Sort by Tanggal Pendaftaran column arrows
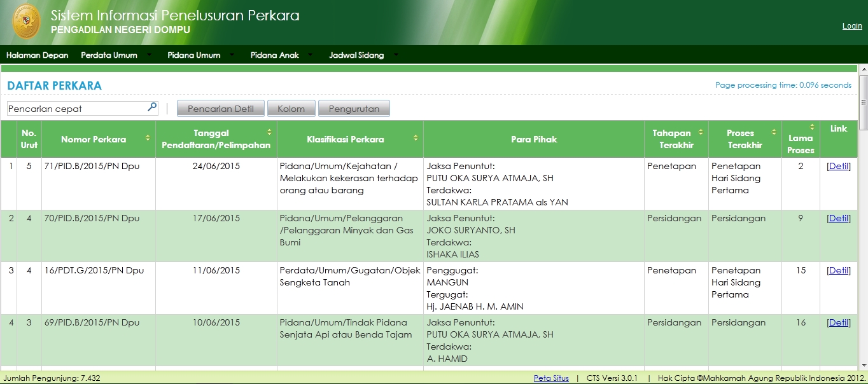This screenshot has height=384, width=868. click(269, 132)
